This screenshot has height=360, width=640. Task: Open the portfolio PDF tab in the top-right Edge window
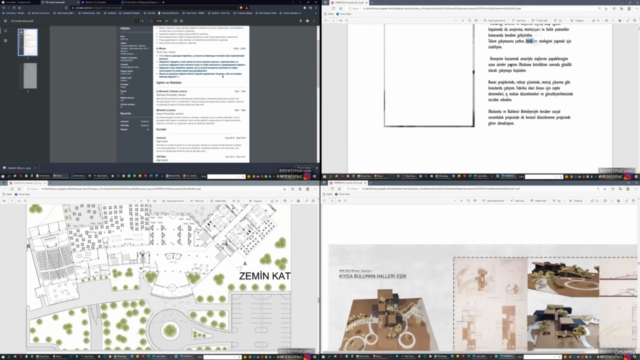tap(349, 2)
